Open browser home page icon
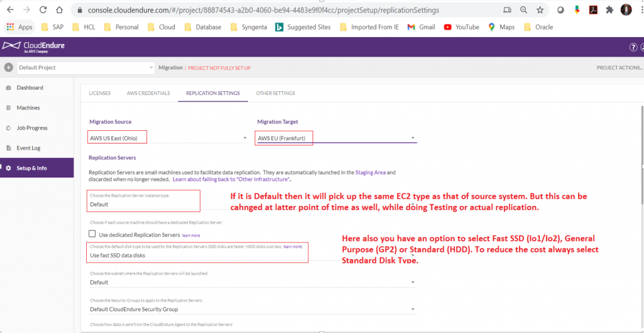 coord(60,10)
